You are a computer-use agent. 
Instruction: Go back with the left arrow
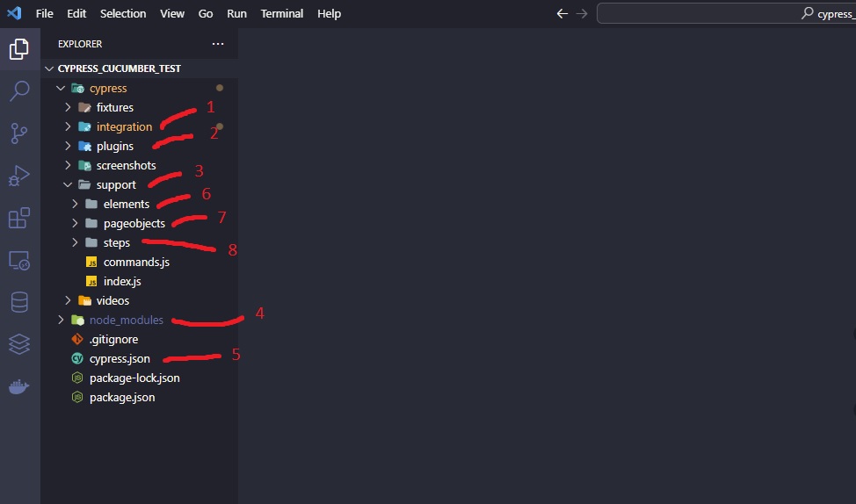[x=562, y=14]
